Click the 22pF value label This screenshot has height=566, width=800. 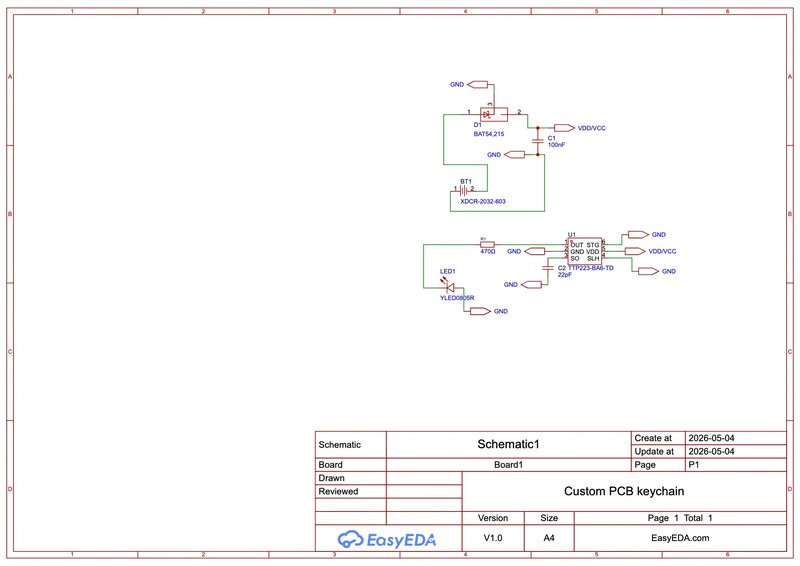564,275
